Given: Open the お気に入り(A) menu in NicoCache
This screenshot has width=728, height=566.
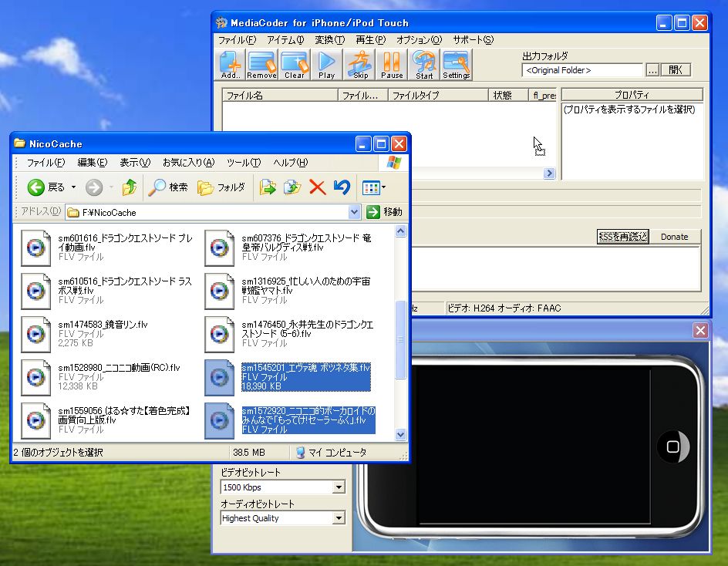Looking at the screenshot, I should click(x=188, y=163).
